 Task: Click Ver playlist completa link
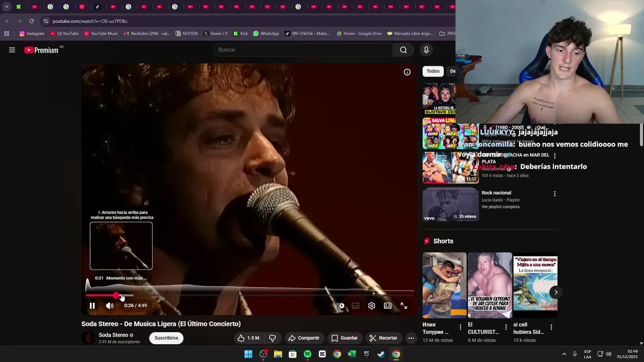(501, 207)
